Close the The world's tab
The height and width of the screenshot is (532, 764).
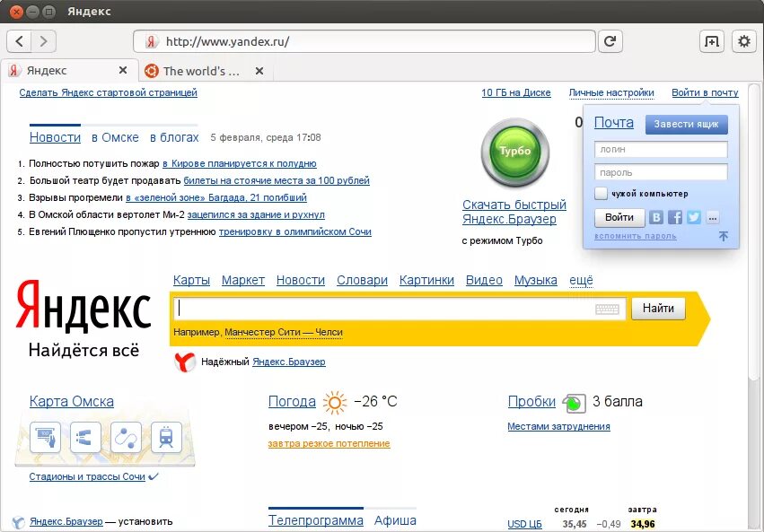[x=259, y=71]
